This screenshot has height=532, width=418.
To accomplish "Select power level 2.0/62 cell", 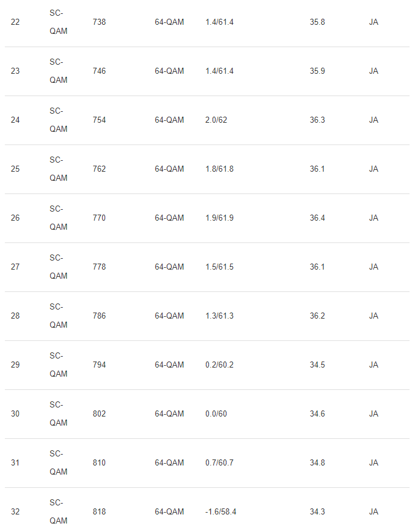I will tap(216, 120).
